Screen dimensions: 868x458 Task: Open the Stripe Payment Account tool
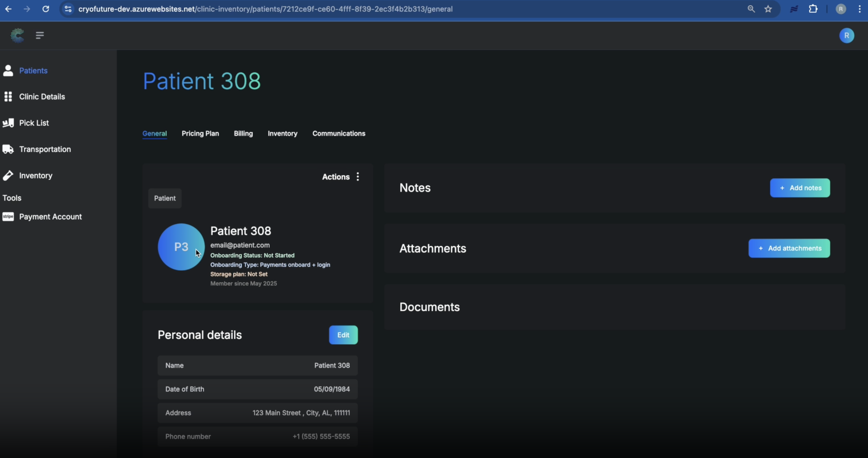51,216
